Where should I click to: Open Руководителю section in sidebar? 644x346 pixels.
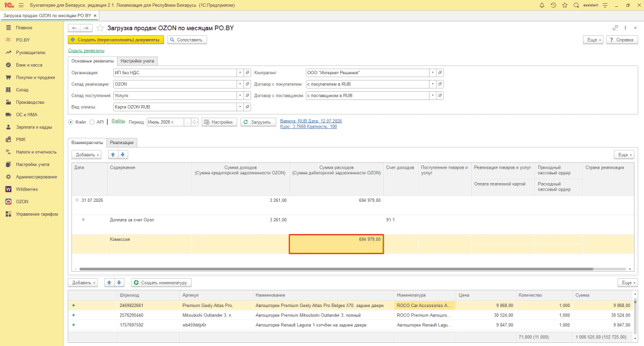click(x=30, y=53)
